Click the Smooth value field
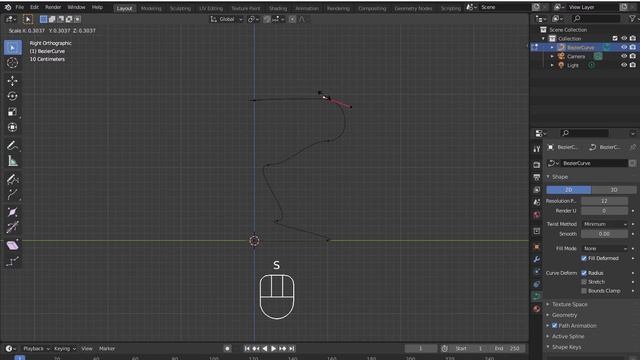 pos(604,234)
